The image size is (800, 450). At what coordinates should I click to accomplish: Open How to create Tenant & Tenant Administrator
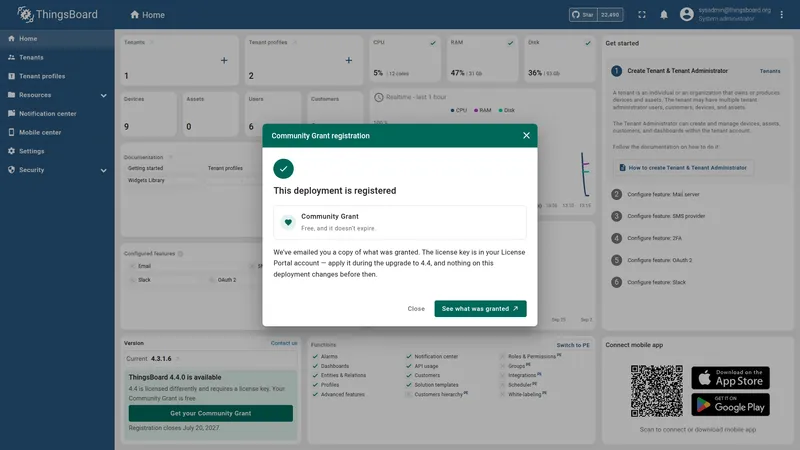[x=683, y=168]
